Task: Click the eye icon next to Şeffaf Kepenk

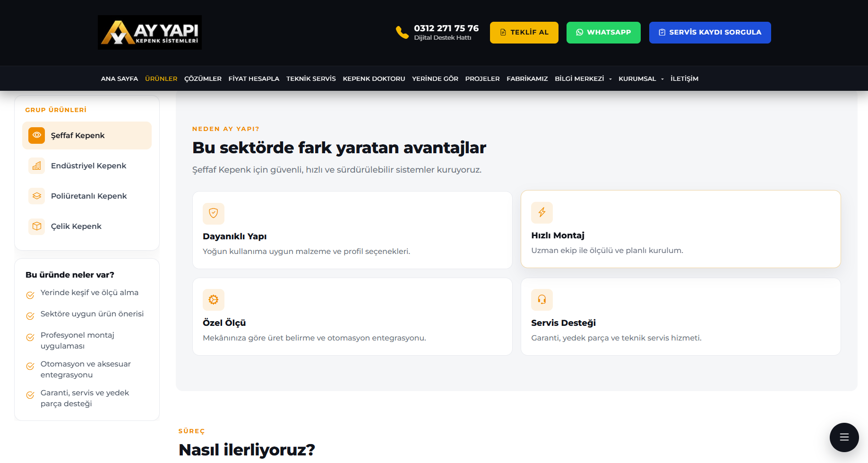Action: click(37, 135)
